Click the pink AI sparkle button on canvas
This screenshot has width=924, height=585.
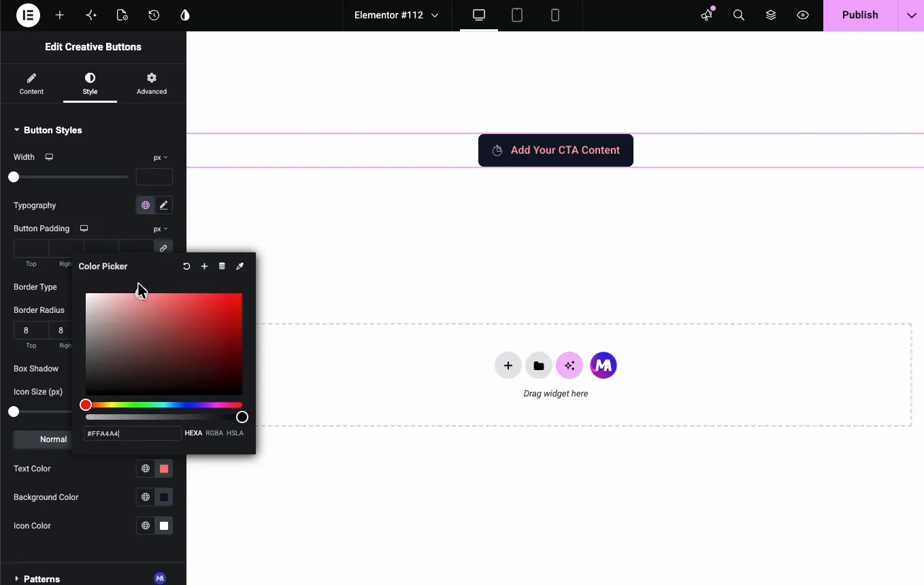[x=570, y=365]
